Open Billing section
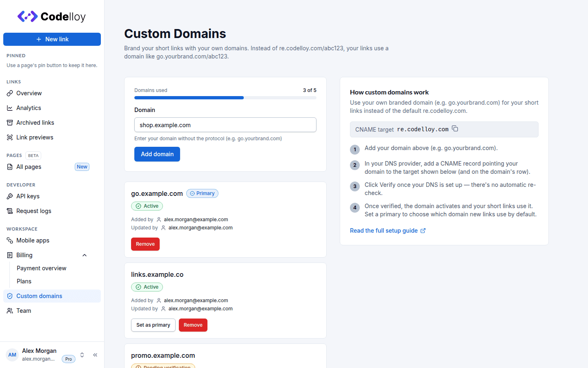The width and height of the screenshot is (588, 368). click(52, 255)
